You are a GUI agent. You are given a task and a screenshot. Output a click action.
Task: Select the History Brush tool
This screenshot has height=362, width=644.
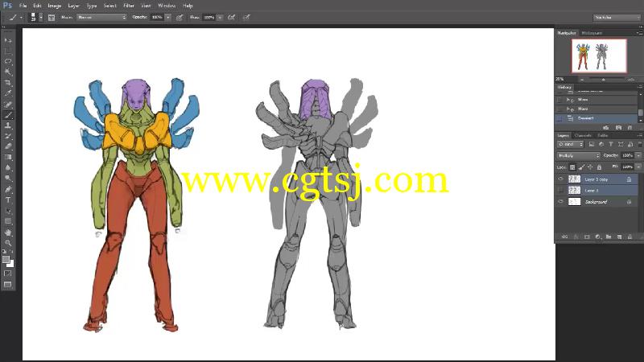tap(8, 136)
